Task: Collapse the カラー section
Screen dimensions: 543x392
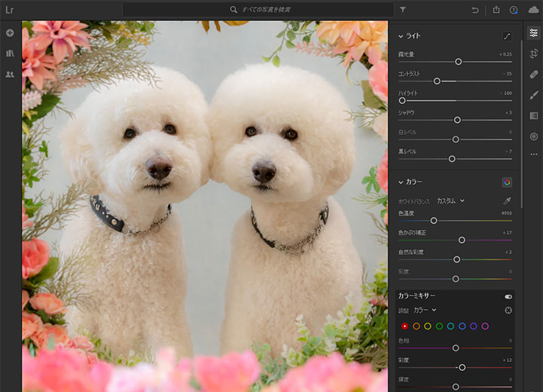Action: pyautogui.click(x=401, y=182)
